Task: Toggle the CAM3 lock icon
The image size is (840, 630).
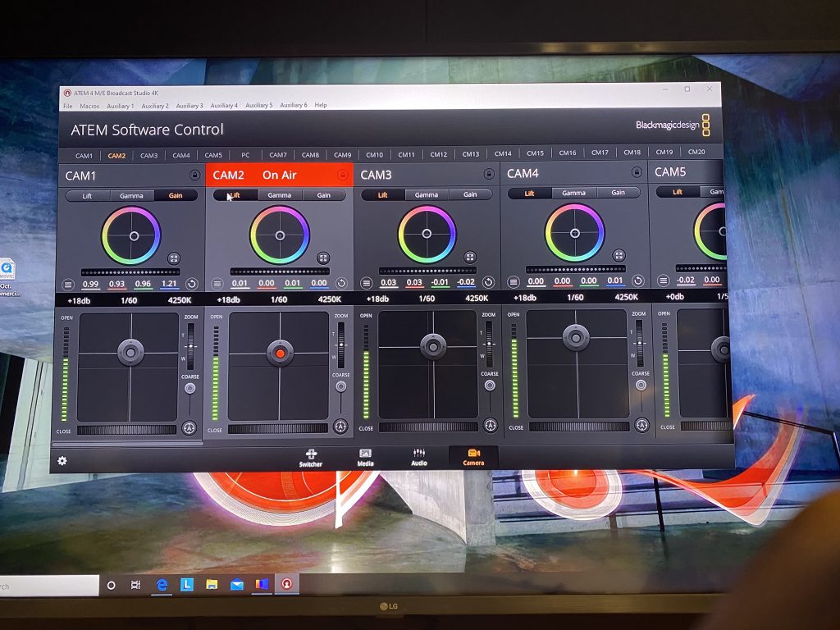Action: (x=489, y=174)
